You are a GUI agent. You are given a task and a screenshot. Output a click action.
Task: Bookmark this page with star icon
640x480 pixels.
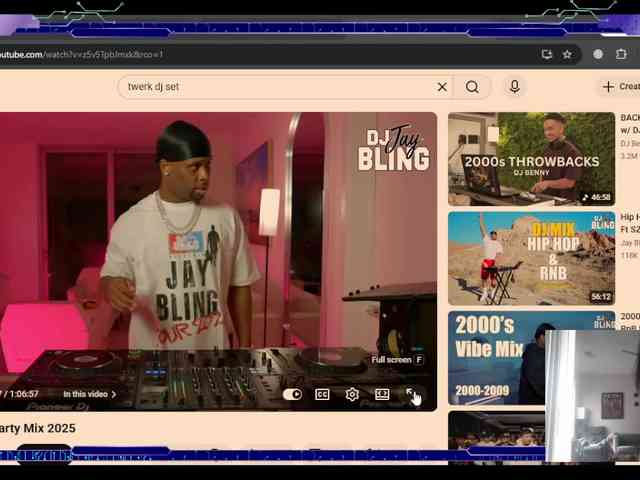pyautogui.click(x=567, y=54)
